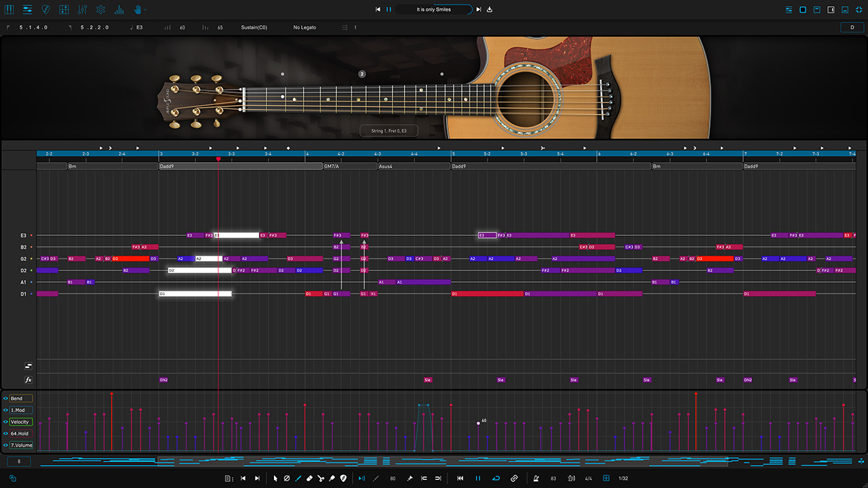Click the download/export song icon
The width and height of the screenshot is (868, 488).
[x=490, y=9]
